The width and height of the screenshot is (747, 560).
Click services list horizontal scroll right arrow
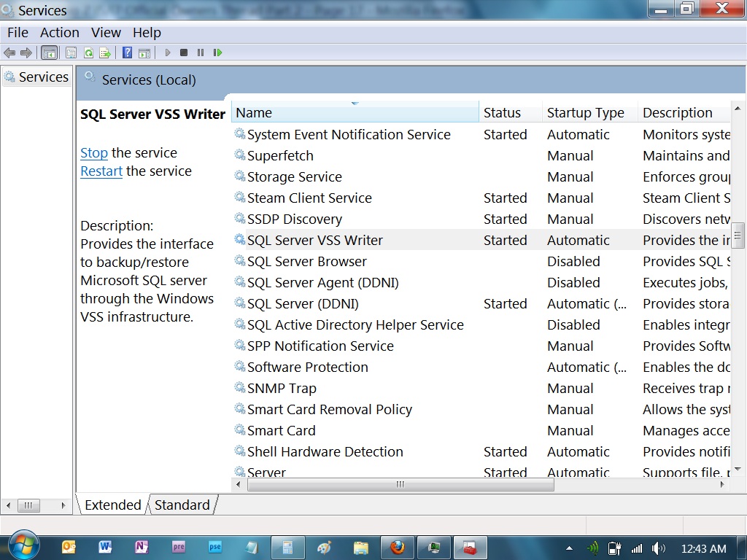click(722, 484)
